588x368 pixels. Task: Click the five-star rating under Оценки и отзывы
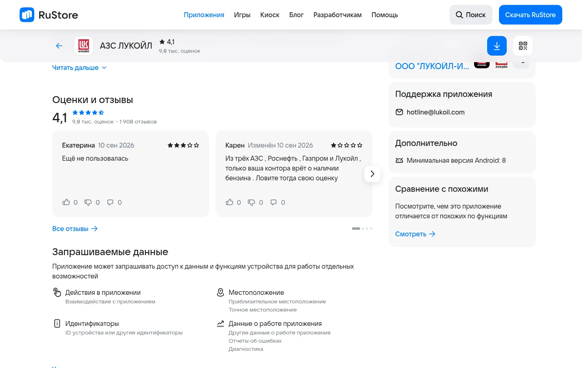coord(88,112)
